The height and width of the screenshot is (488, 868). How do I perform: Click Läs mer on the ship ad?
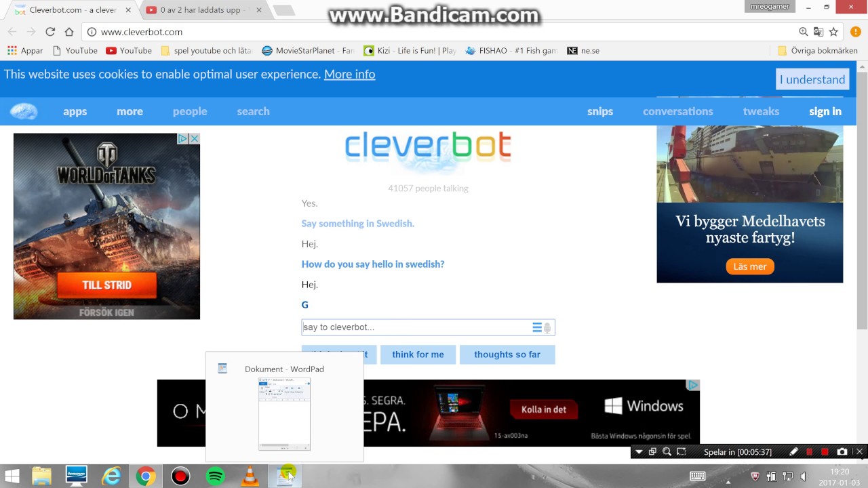750,266
